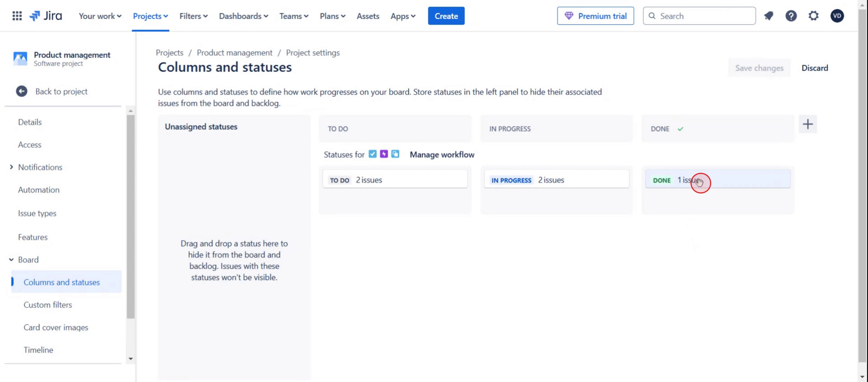
Task: Open Custom filters settings page
Action: point(48,304)
